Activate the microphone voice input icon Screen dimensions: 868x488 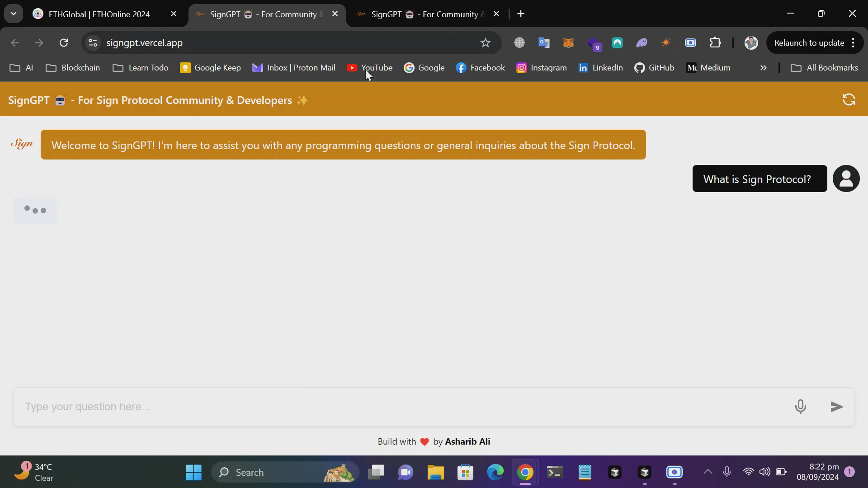coord(800,407)
